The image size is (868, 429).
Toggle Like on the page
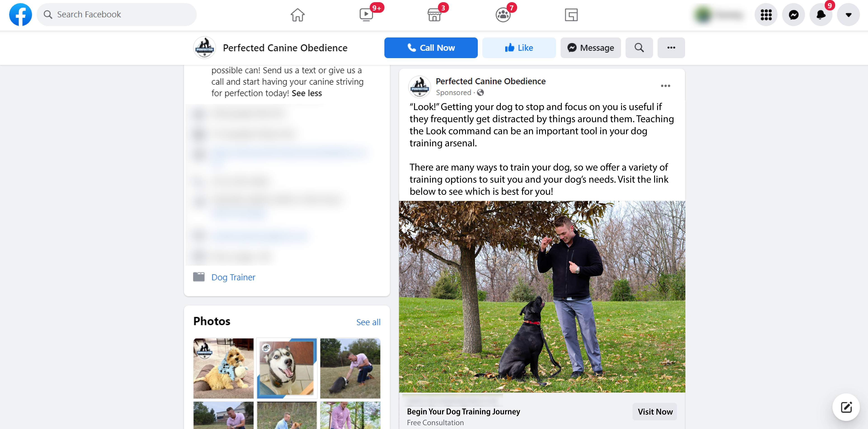[x=519, y=48]
